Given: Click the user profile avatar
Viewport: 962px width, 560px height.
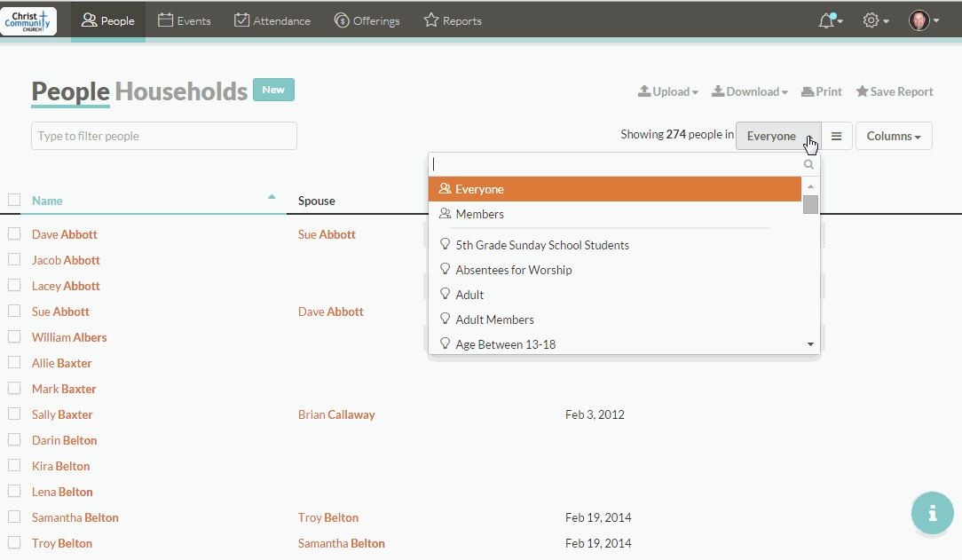Looking at the screenshot, I should point(919,20).
